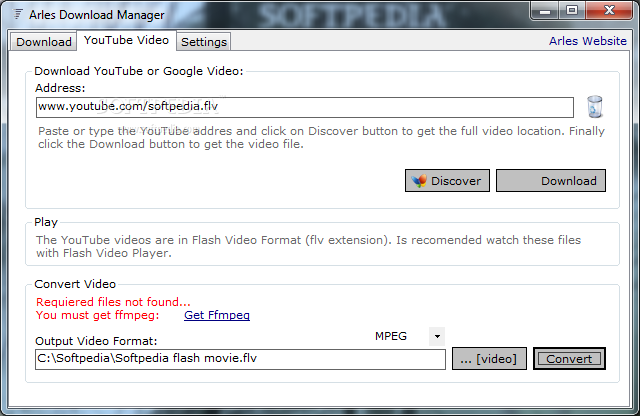Click the ... [video] browse button

click(489, 358)
